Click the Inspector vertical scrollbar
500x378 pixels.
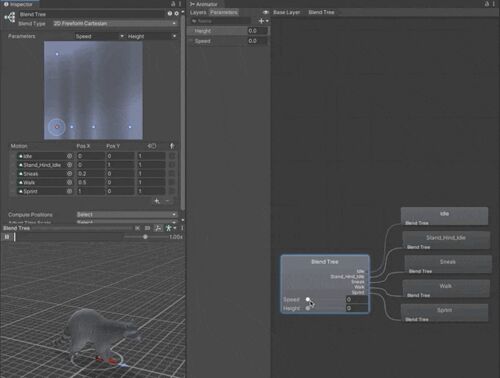183,113
